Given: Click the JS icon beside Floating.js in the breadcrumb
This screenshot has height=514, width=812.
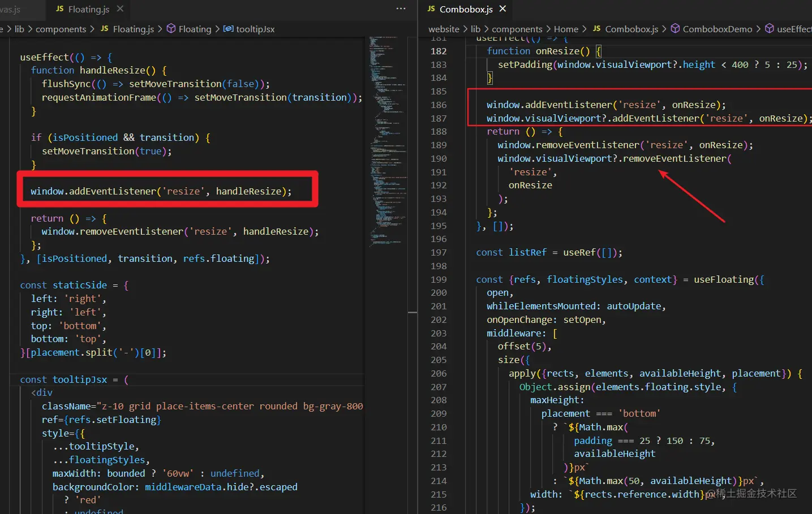Looking at the screenshot, I should point(104,29).
